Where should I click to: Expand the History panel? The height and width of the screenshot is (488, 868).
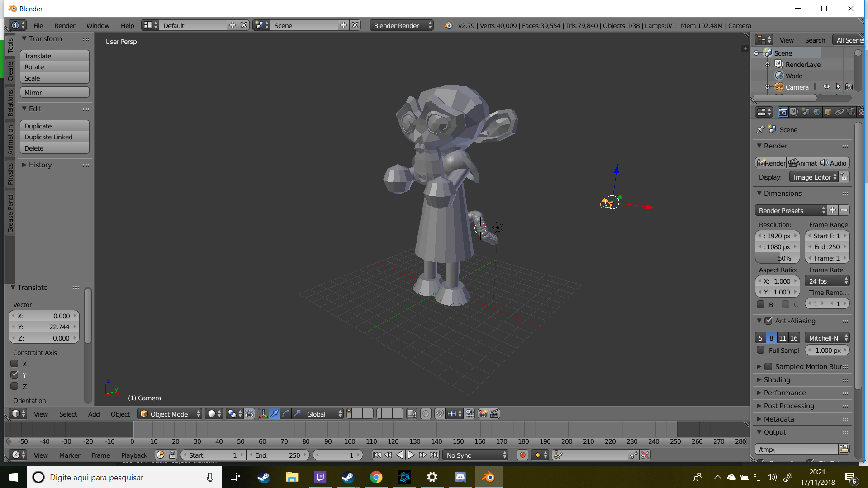pos(40,165)
